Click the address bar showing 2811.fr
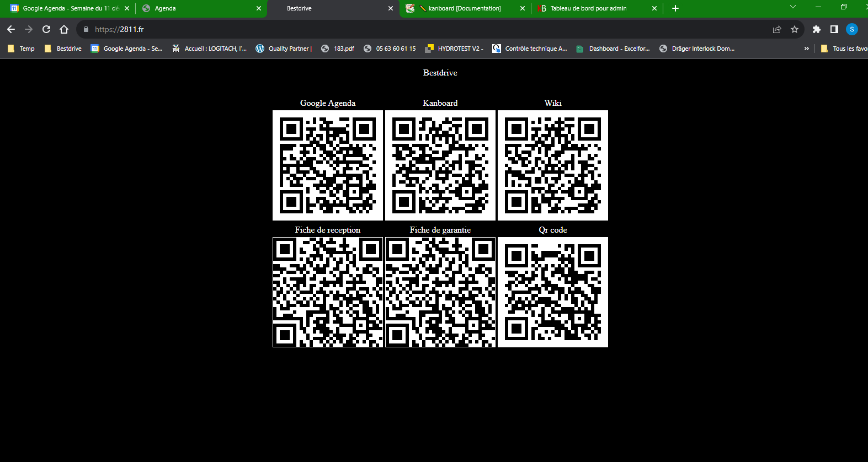This screenshot has width=868, height=462. tap(386, 29)
